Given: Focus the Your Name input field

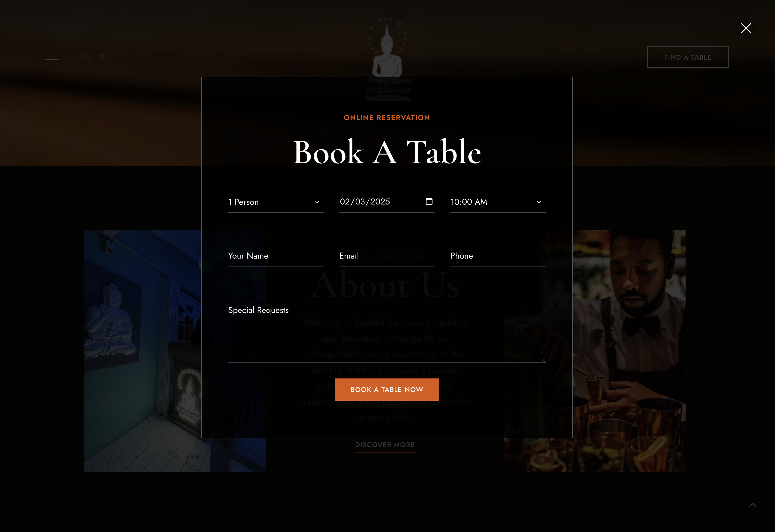Looking at the screenshot, I should click(275, 256).
